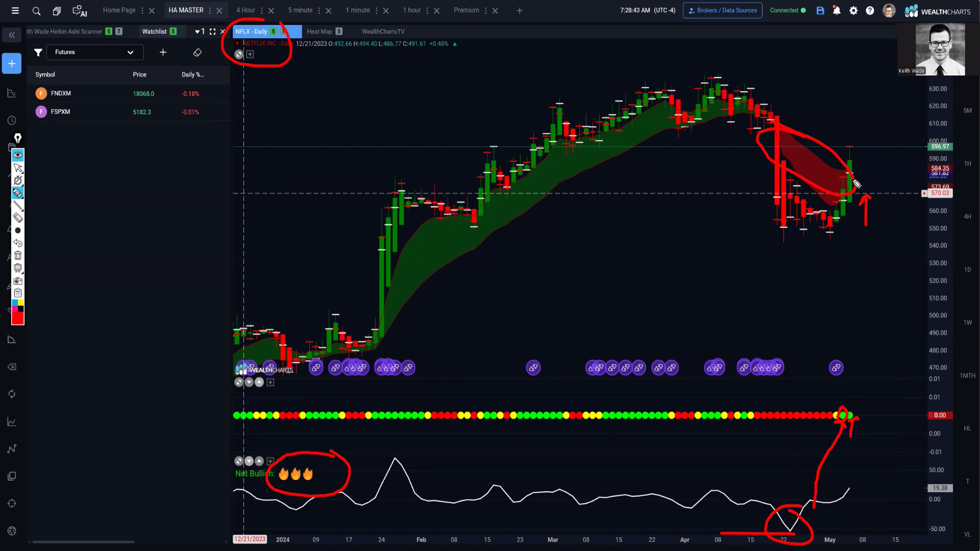This screenshot has height=551, width=980.
Task: Collapse the Net Bullish pane with down arrow
Action: coord(249,461)
